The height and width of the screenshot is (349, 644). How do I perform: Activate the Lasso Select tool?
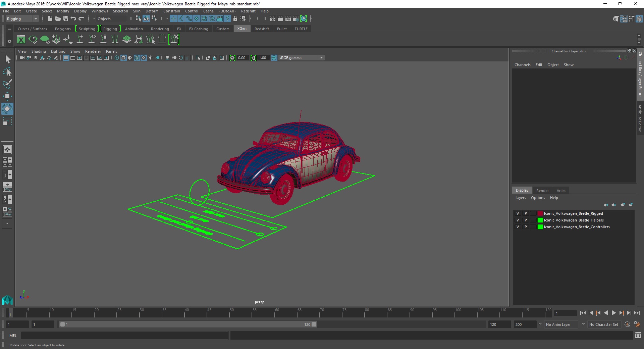click(7, 71)
